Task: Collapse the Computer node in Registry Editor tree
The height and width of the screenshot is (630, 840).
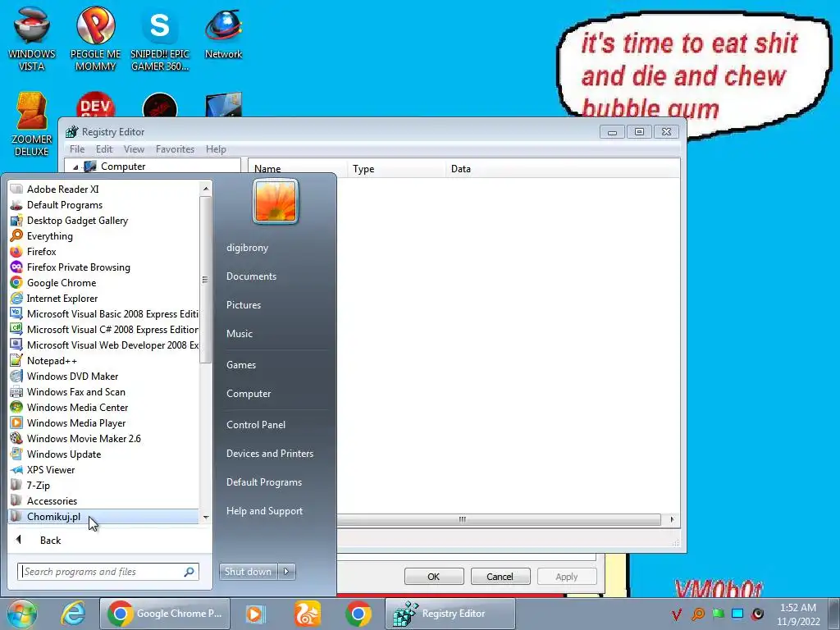Action: point(75,167)
